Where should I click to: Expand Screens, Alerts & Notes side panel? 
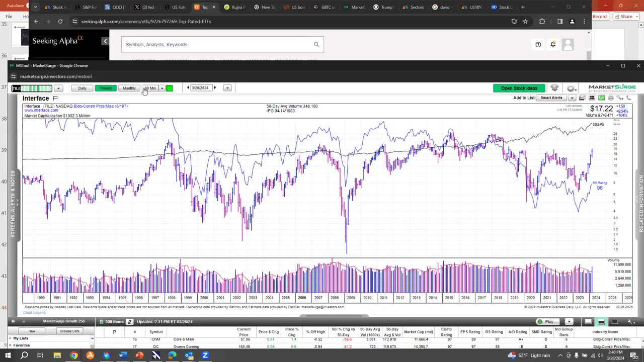click(13, 204)
